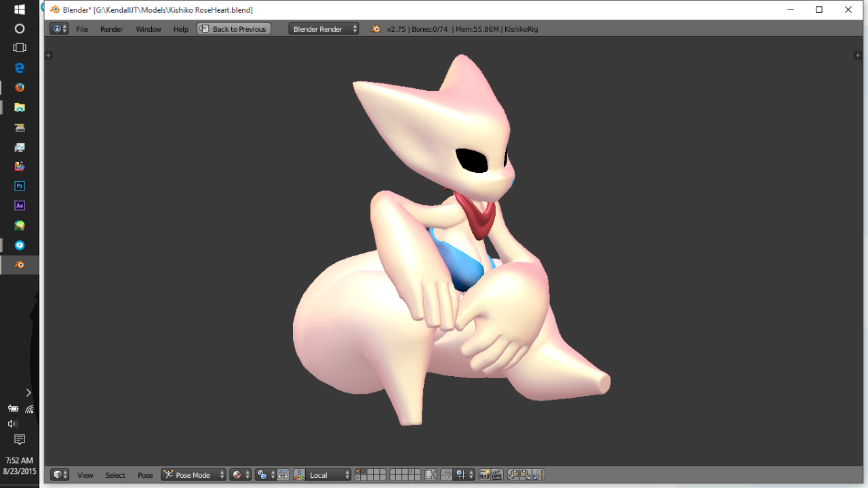Open the Help menu
The image size is (868, 488).
pyautogui.click(x=181, y=29)
